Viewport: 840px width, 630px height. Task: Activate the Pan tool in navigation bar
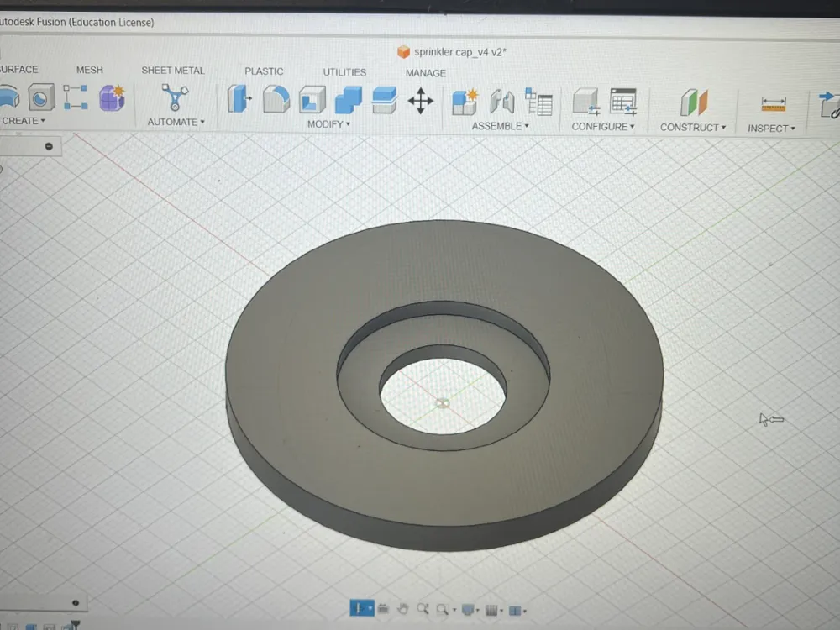(403, 609)
